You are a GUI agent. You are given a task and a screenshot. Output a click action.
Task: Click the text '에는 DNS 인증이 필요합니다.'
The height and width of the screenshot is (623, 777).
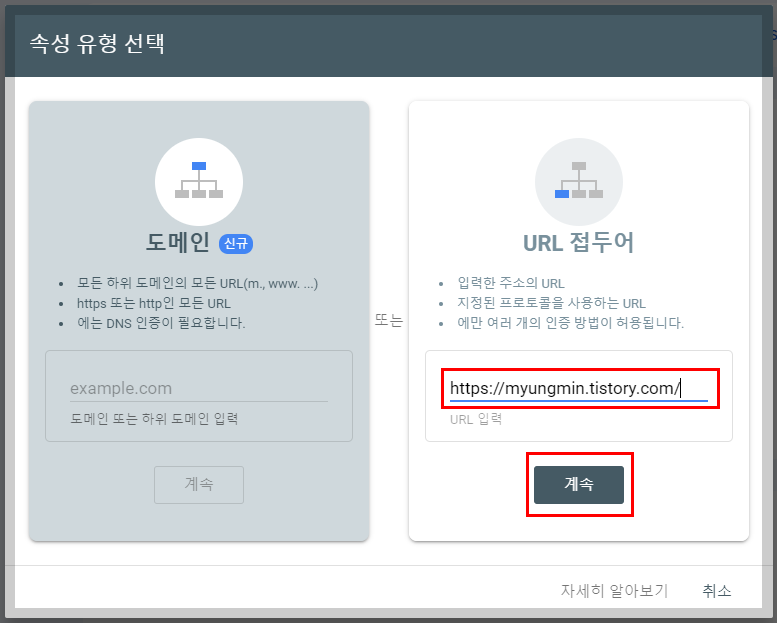pos(161,323)
